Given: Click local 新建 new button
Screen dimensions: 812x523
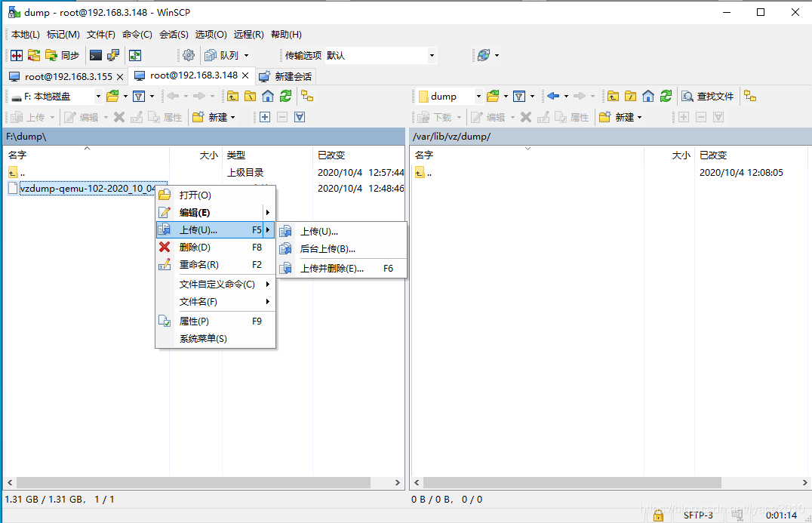Looking at the screenshot, I should (211, 118).
